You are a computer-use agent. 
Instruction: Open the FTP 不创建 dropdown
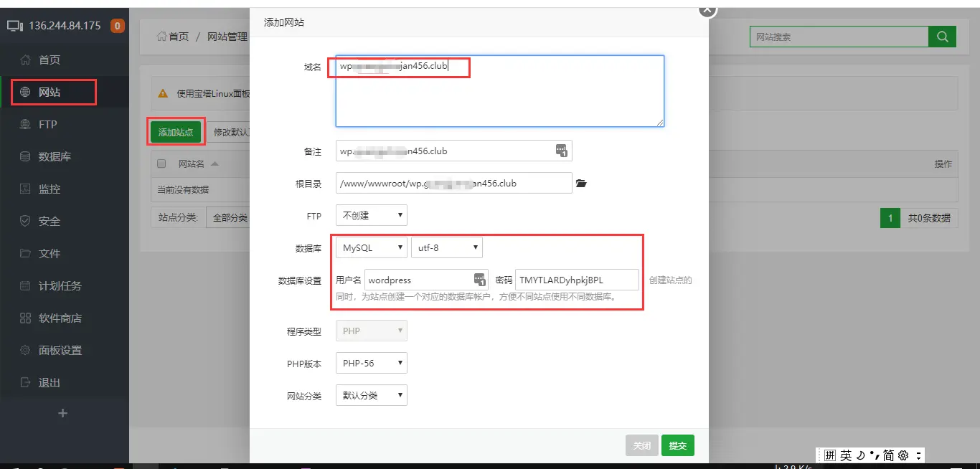371,214
